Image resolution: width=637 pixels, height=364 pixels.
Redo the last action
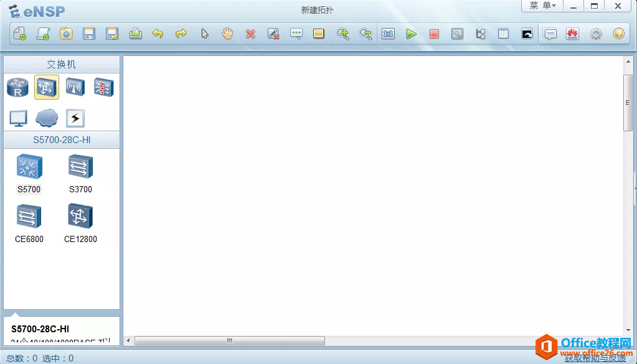(x=181, y=34)
